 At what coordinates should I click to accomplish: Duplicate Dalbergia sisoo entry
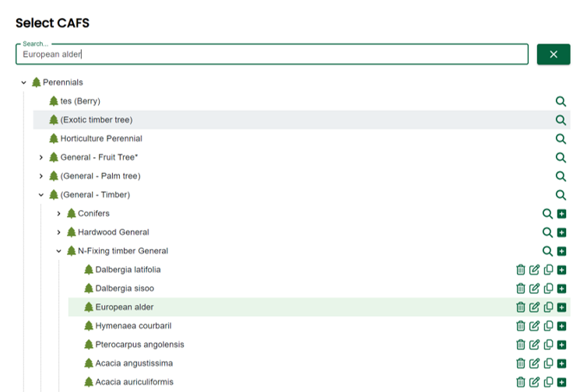click(548, 289)
